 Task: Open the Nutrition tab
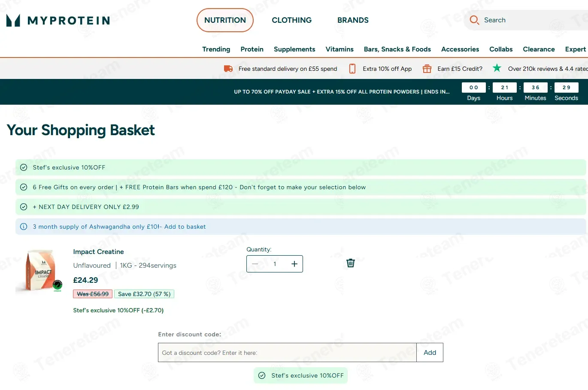[225, 20]
